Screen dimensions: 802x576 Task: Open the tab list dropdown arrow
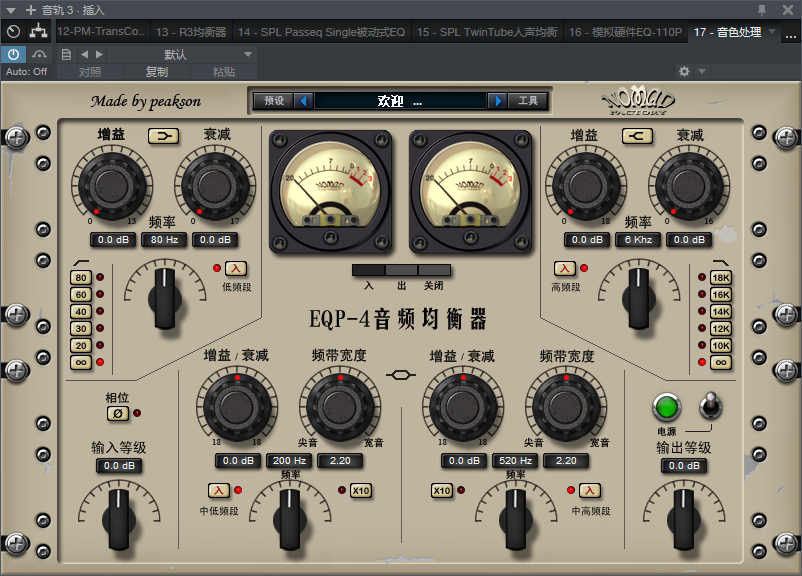pyautogui.click(x=772, y=32)
